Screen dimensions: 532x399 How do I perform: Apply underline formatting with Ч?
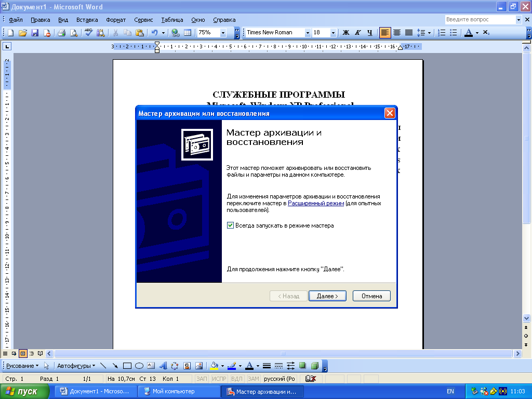click(x=369, y=33)
